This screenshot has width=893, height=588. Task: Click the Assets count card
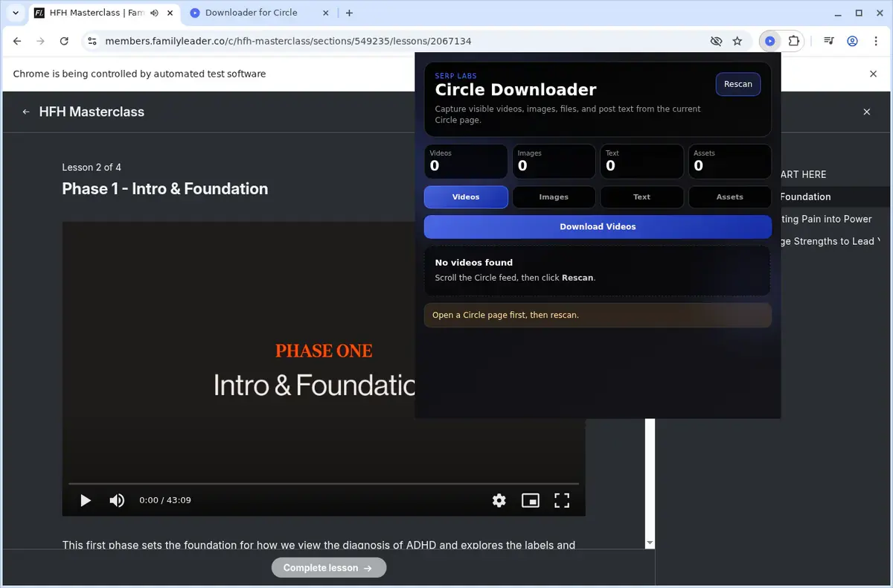click(729, 162)
